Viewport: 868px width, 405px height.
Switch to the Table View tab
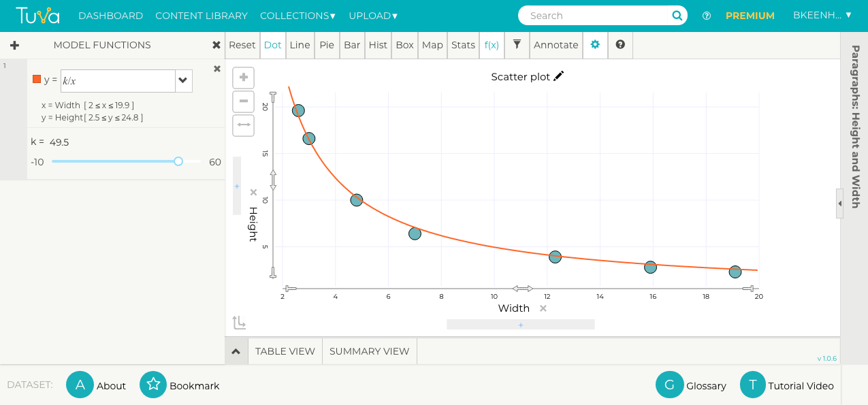pyautogui.click(x=285, y=351)
